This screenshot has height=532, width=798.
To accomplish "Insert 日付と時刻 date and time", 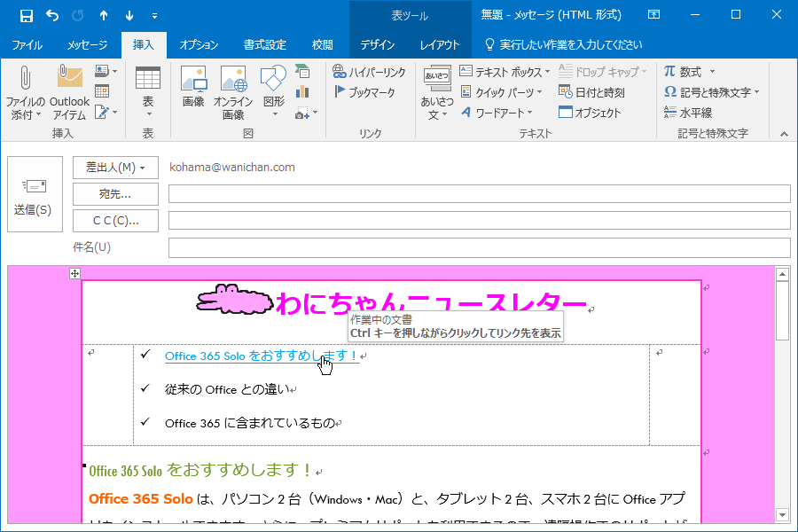I will coord(591,92).
